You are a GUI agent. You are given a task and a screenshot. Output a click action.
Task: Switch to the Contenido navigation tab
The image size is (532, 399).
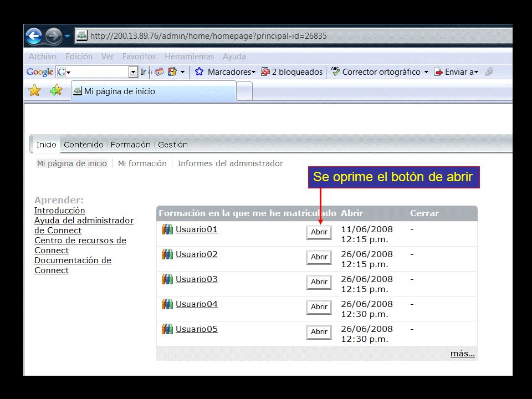tap(84, 145)
